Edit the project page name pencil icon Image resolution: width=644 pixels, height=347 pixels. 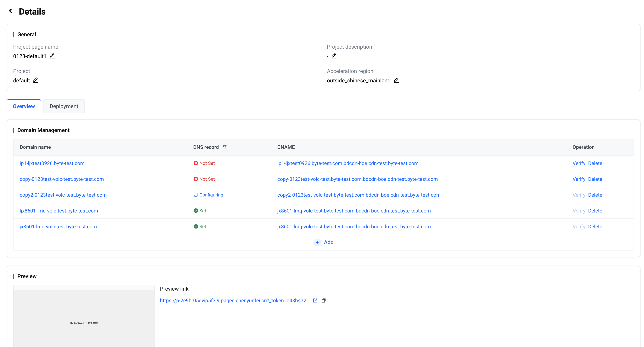point(52,56)
